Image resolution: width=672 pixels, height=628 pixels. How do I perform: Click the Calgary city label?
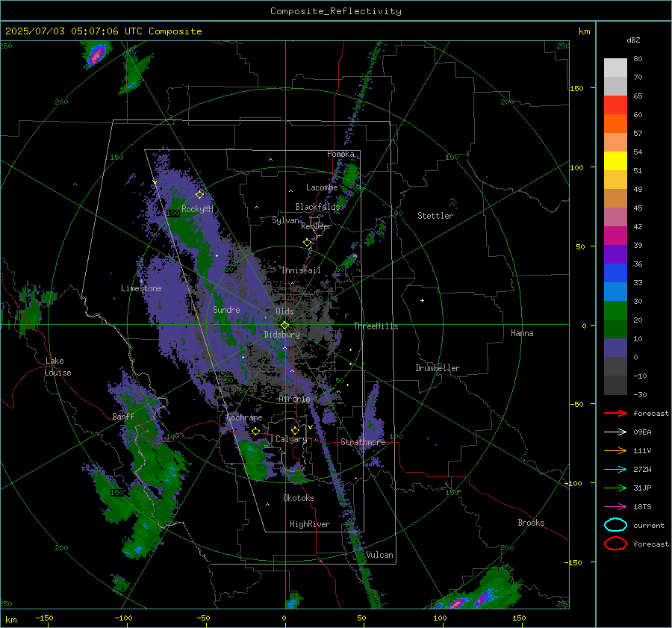coord(291,439)
